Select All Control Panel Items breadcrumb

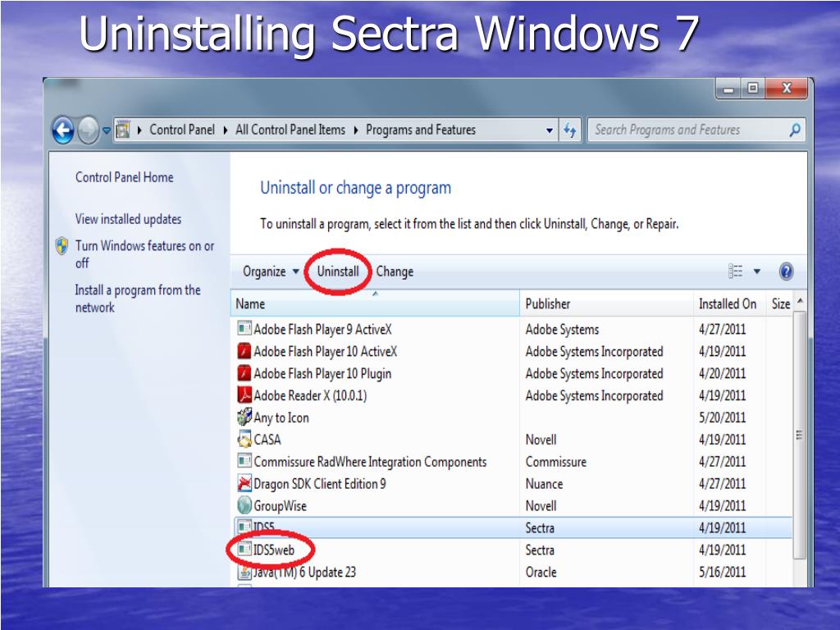tap(290, 130)
